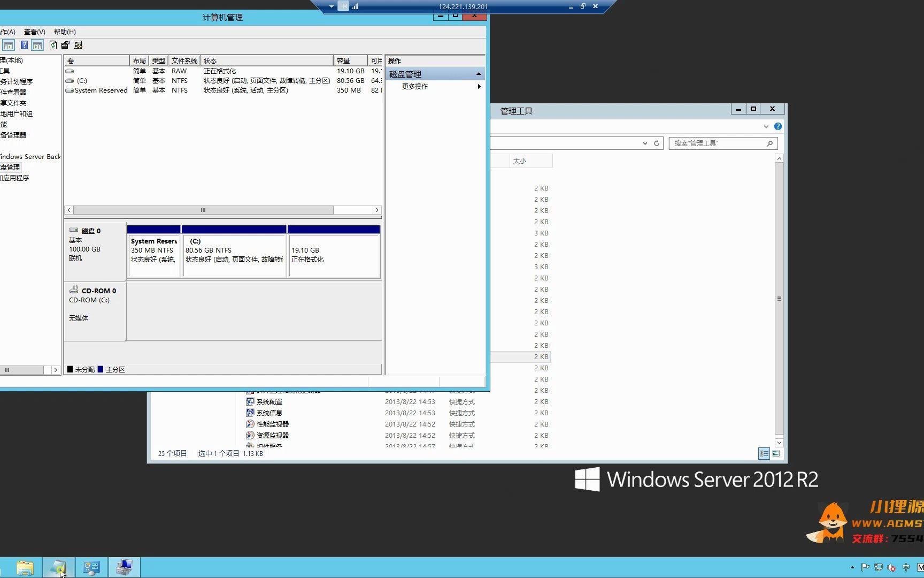
Task: Sort by the 卷 column header
Action: (x=97, y=60)
